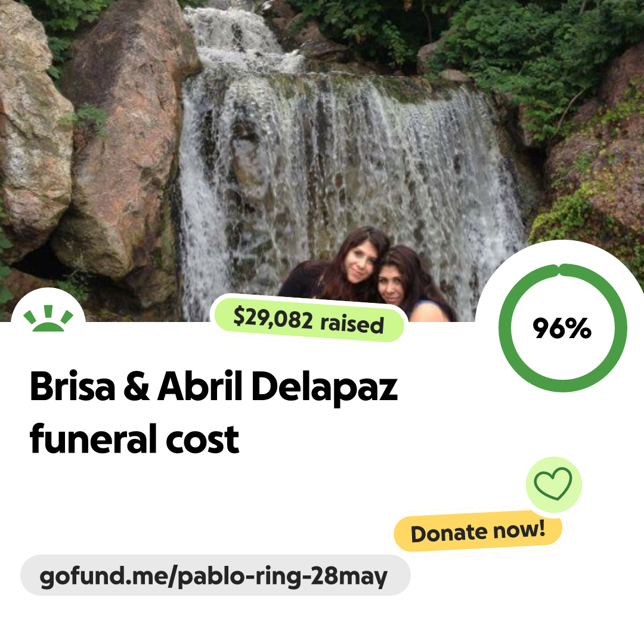
Task: Click the 96% text inside the circle
Action: [562, 328]
